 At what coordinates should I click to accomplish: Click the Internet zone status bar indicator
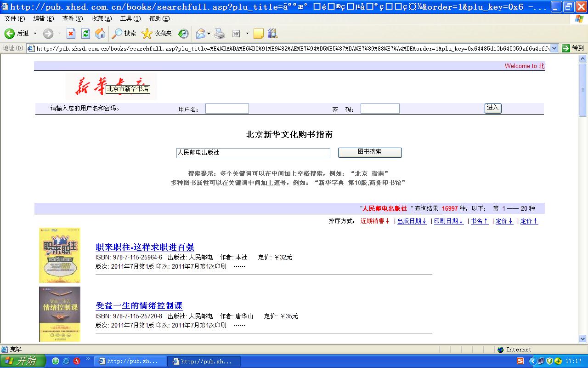(514, 350)
